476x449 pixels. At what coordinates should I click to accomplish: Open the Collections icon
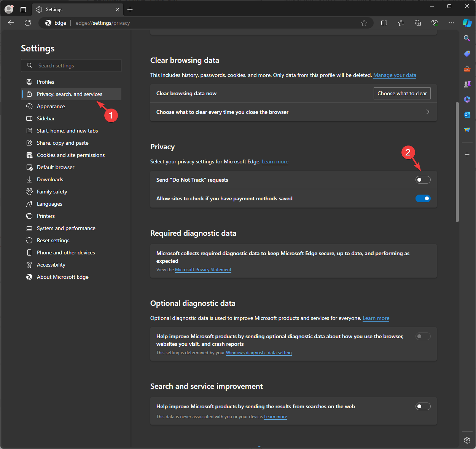click(418, 23)
